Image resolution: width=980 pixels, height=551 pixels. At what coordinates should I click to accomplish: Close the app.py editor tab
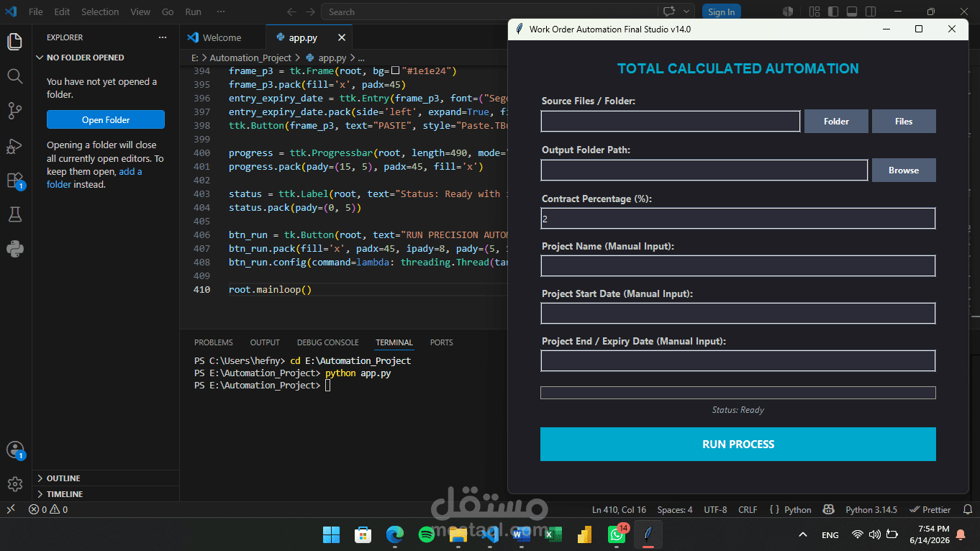pyautogui.click(x=342, y=37)
